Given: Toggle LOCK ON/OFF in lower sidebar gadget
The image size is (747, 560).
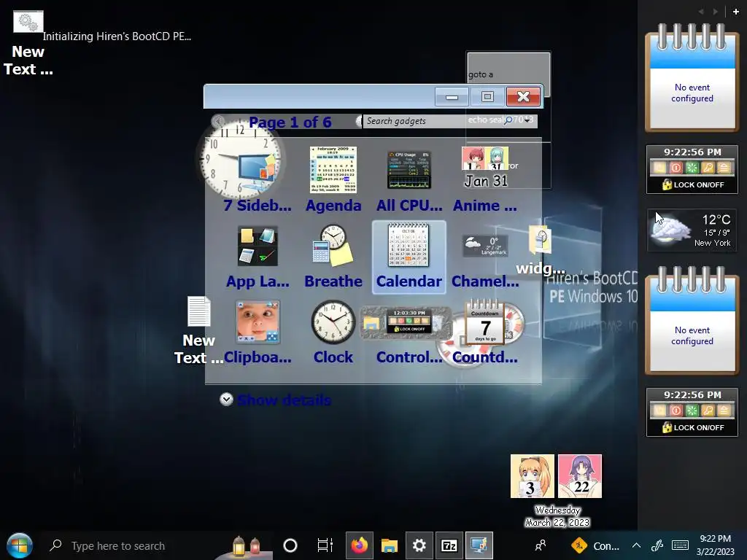Looking at the screenshot, I should (x=693, y=427).
